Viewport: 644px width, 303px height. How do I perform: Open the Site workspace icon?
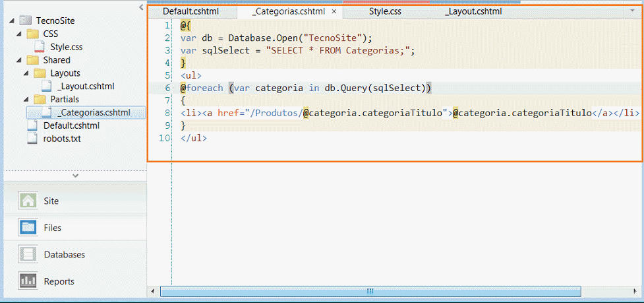click(28, 201)
